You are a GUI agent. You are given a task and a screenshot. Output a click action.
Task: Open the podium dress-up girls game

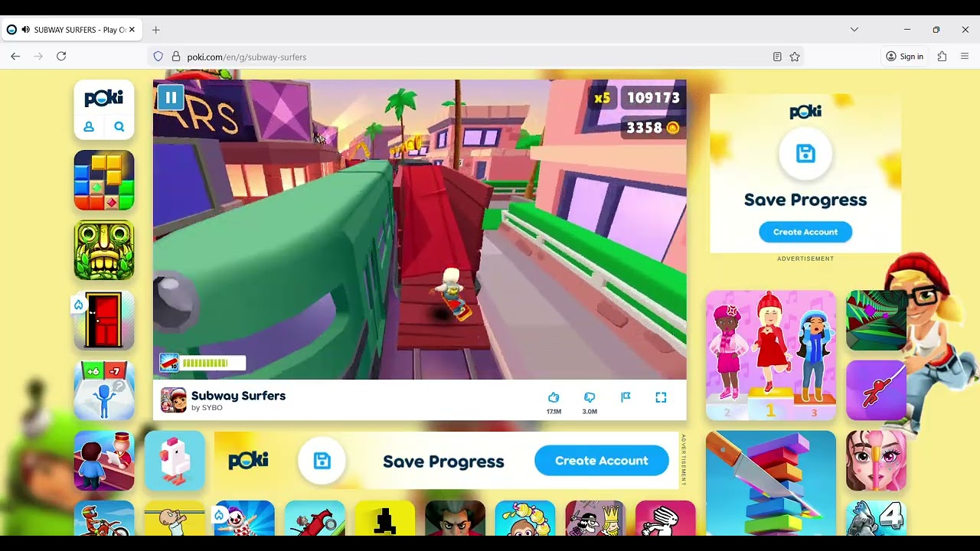tap(771, 356)
